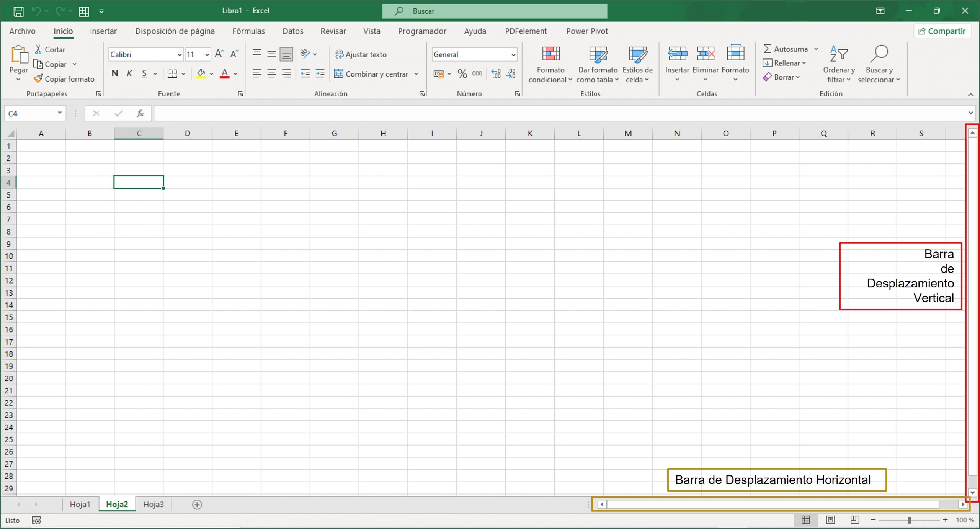Screen dimensions: 980x529
Task: Switch to the Fórmulas ribbon tab
Action: coord(248,31)
